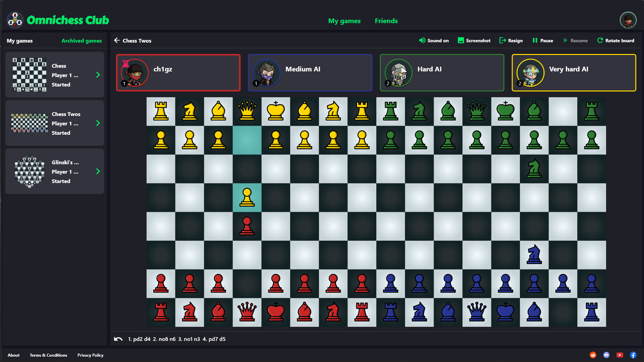Click the undo move arrow icon
The height and width of the screenshot is (362, 644).
click(120, 339)
